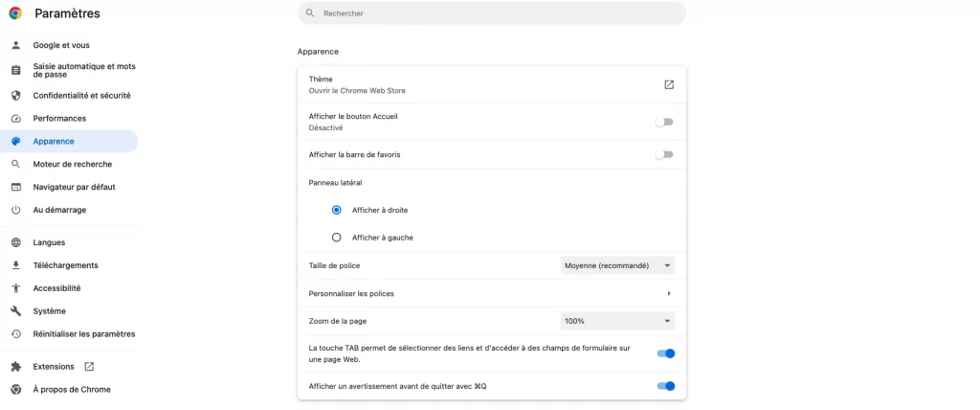This screenshot has width=980, height=410.
Task: Select the Afficher à gauche radio button
Action: [336, 238]
